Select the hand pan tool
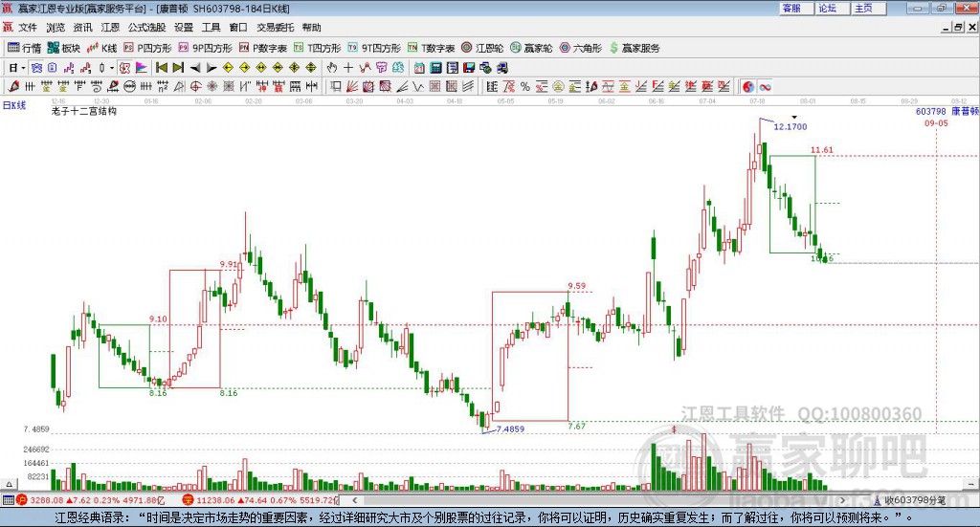The height and width of the screenshot is (527, 980). tap(332, 68)
